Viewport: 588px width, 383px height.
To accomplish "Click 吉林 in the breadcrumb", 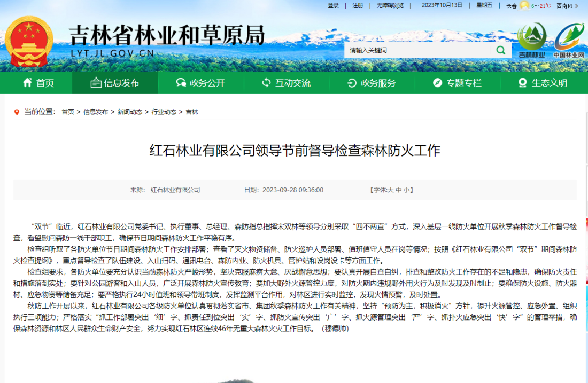I will tap(191, 112).
